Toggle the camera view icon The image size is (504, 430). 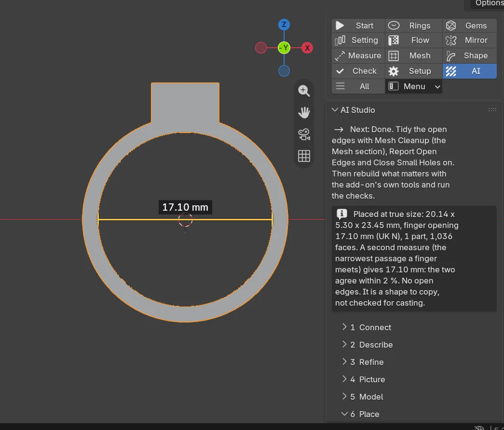click(304, 134)
